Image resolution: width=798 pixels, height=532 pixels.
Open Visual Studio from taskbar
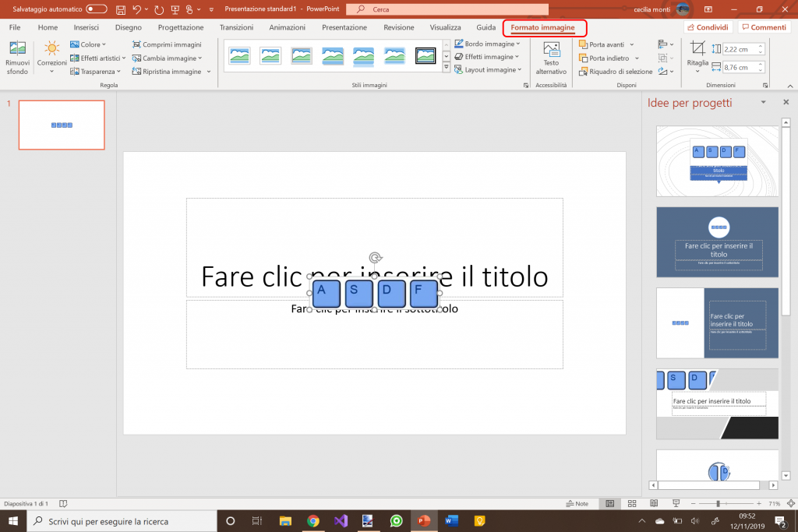click(x=341, y=521)
